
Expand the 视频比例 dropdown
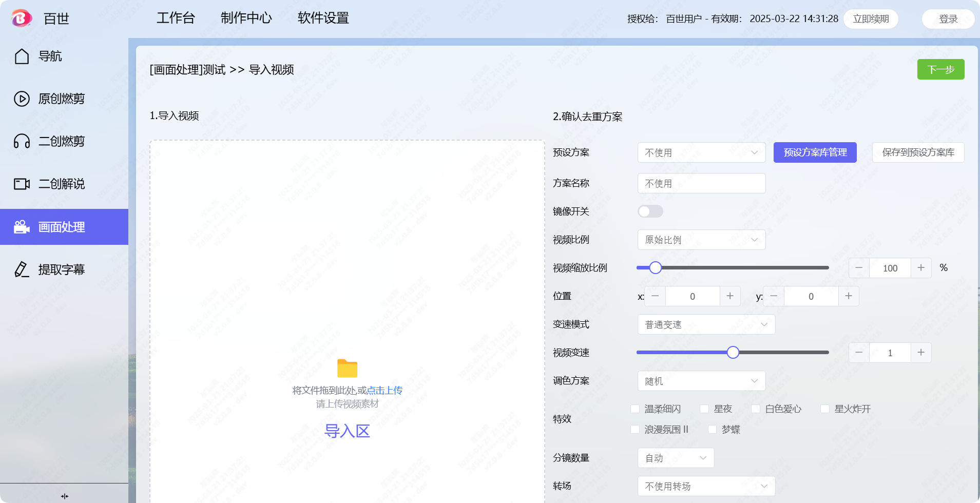click(701, 240)
